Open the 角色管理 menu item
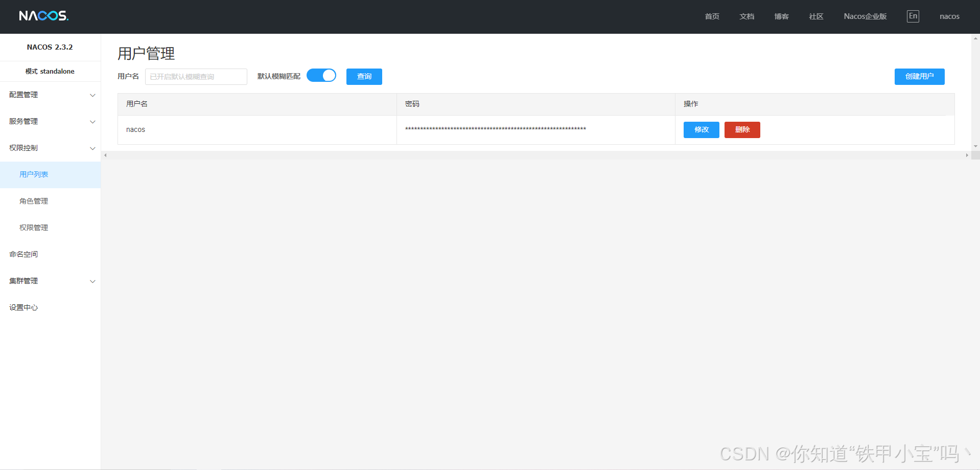The width and height of the screenshot is (980, 470). (50, 202)
